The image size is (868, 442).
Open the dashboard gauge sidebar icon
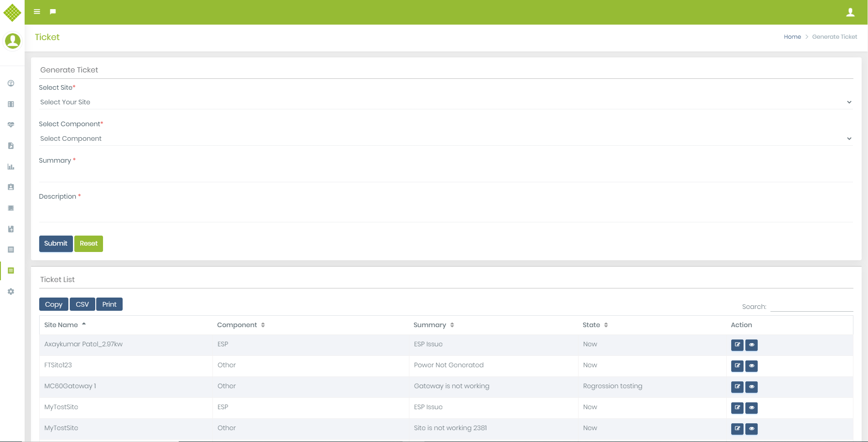(x=11, y=83)
